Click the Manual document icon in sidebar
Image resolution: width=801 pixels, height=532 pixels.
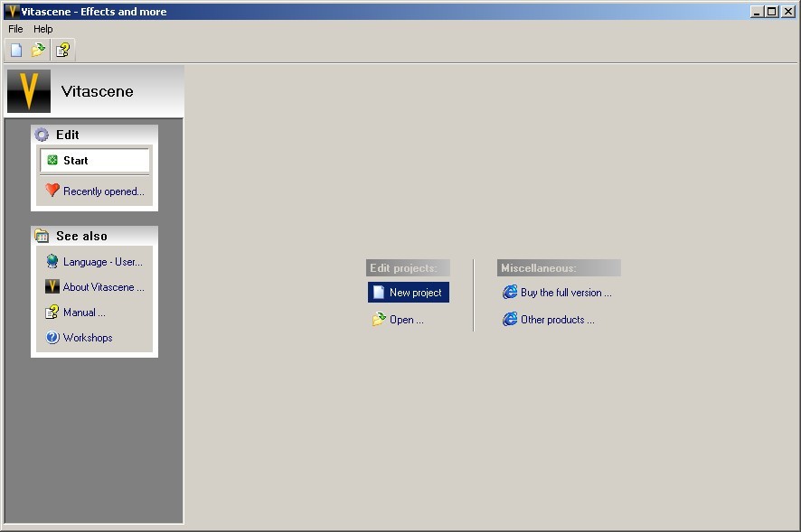52,312
